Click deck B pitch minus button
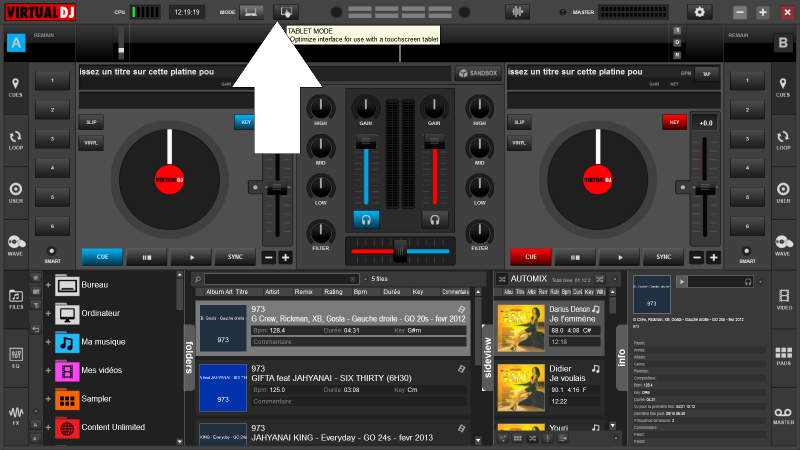800x450 pixels. (697, 258)
